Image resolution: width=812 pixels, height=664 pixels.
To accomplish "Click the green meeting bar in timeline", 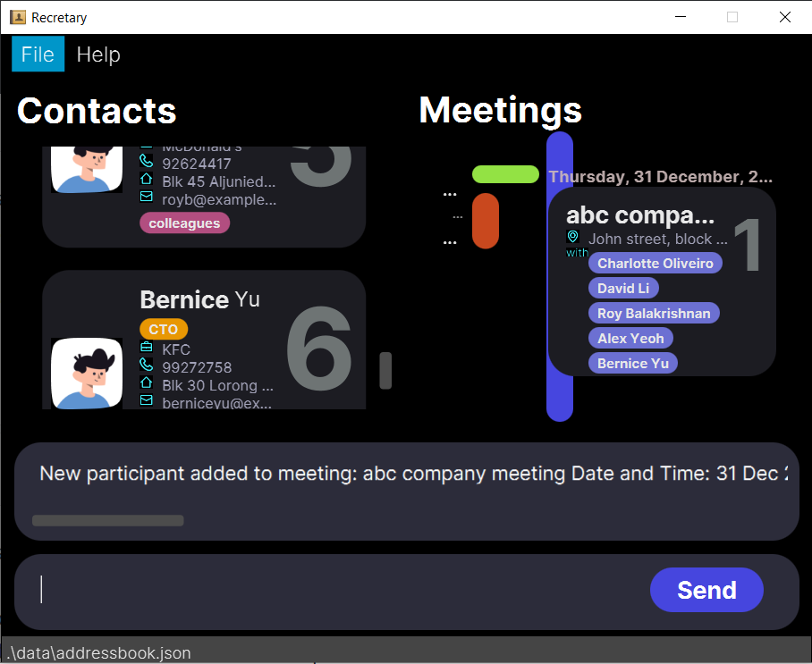I will click(x=505, y=174).
